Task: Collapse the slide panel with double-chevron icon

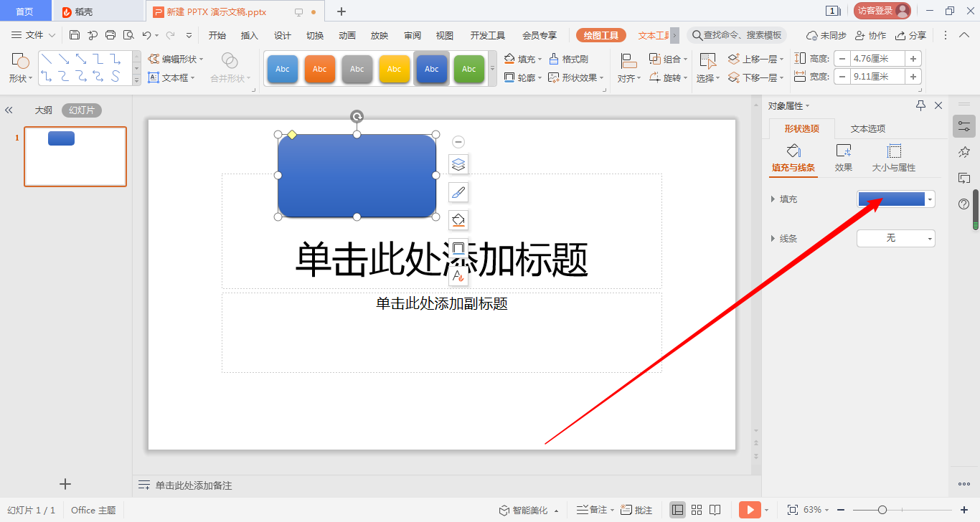Action: [x=9, y=110]
